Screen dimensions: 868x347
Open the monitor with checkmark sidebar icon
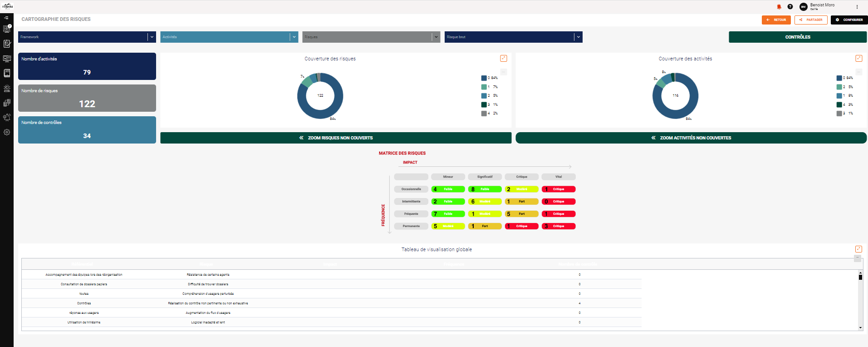(7, 59)
